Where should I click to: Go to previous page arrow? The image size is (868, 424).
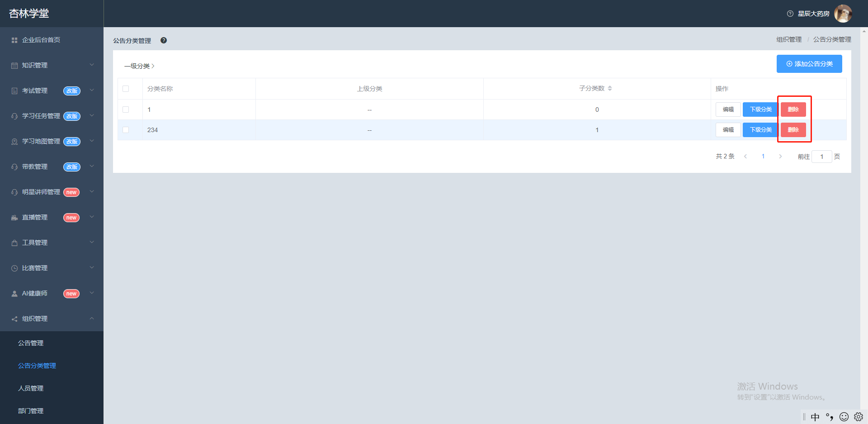click(x=745, y=157)
